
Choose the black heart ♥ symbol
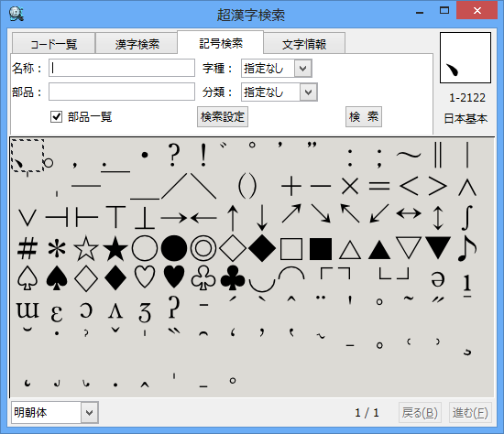(x=174, y=277)
